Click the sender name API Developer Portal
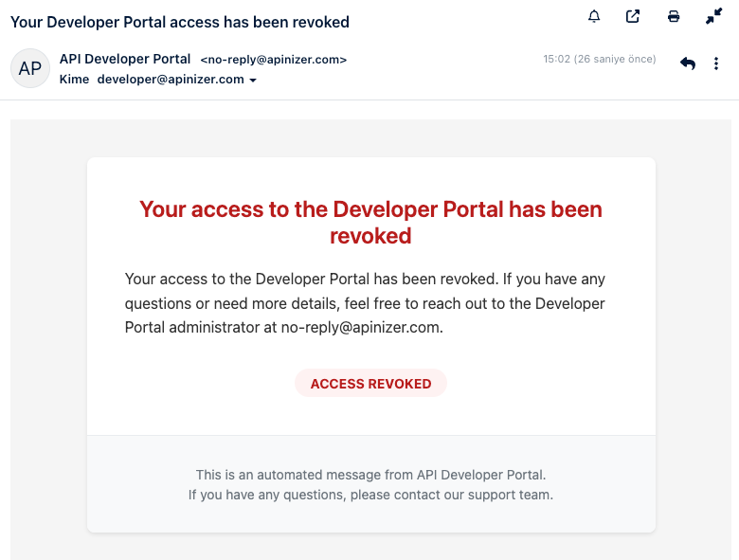Viewport: 739px width, 560px height. pyautogui.click(x=125, y=59)
